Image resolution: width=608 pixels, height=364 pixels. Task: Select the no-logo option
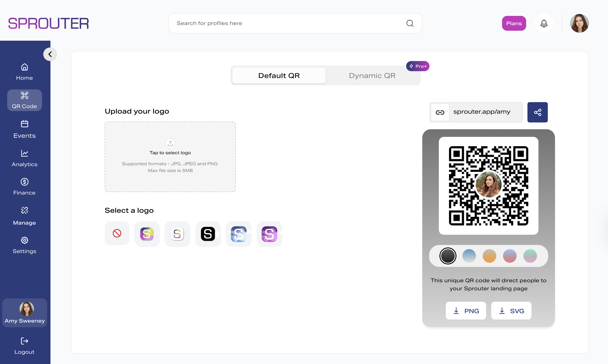(117, 233)
